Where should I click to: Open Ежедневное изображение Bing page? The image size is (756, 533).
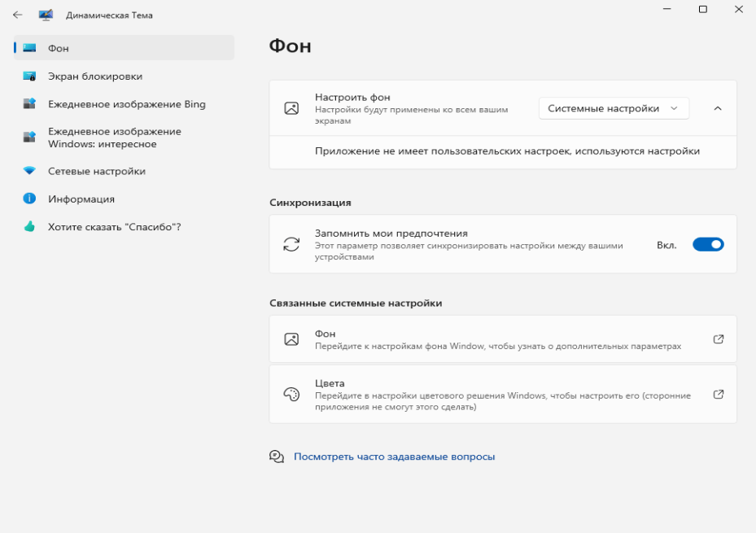click(x=124, y=104)
